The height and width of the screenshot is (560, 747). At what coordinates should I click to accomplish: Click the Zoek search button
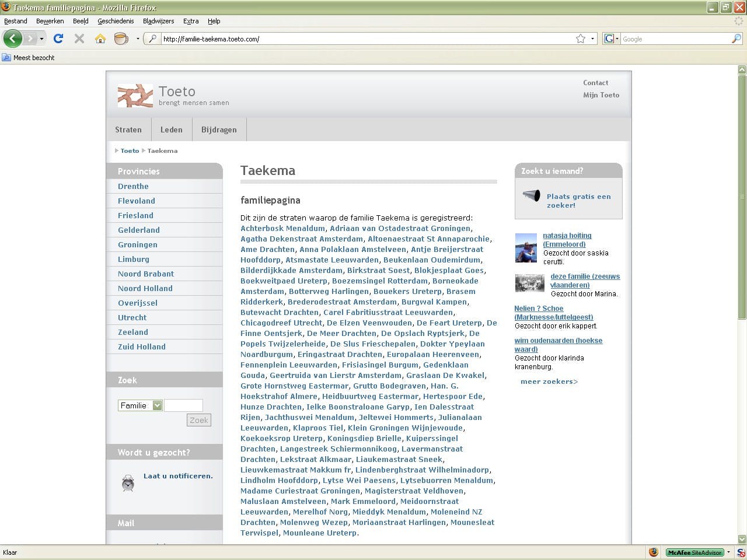pos(199,420)
